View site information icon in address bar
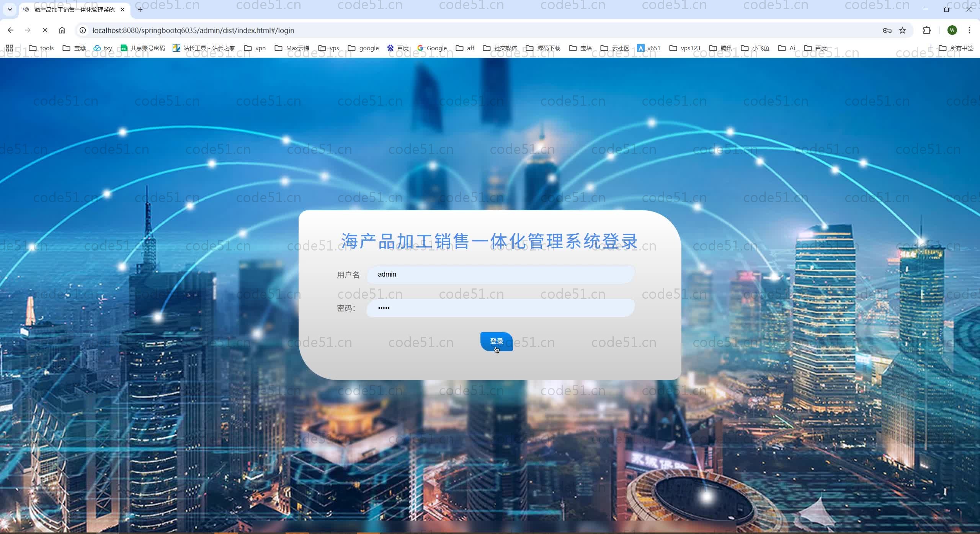980x534 pixels. pyautogui.click(x=83, y=30)
